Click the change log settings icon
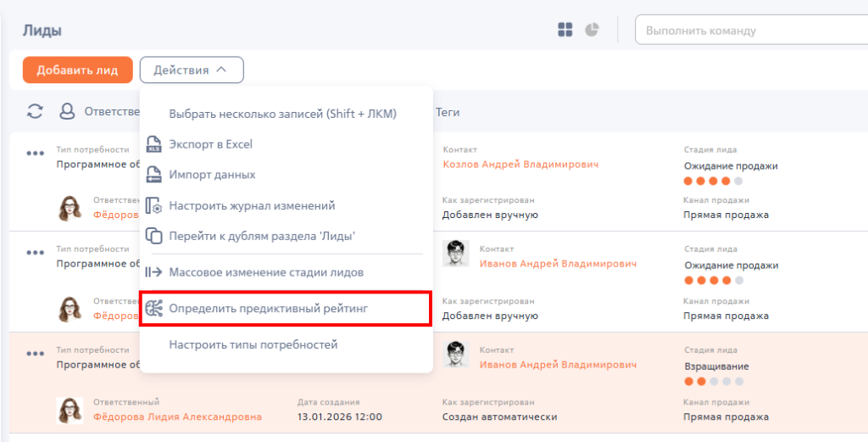Screen dimensions: 868x442 pyautogui.click(x=153, y=206)
